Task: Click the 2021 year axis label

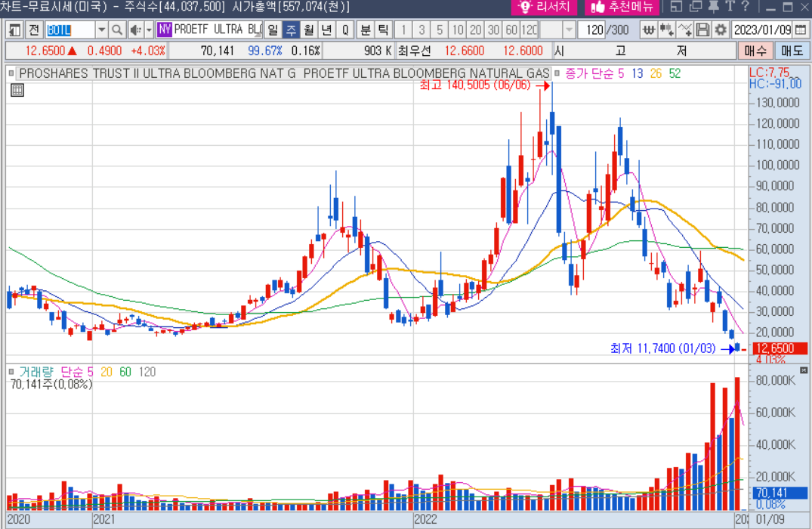Action: pos(104,519)
